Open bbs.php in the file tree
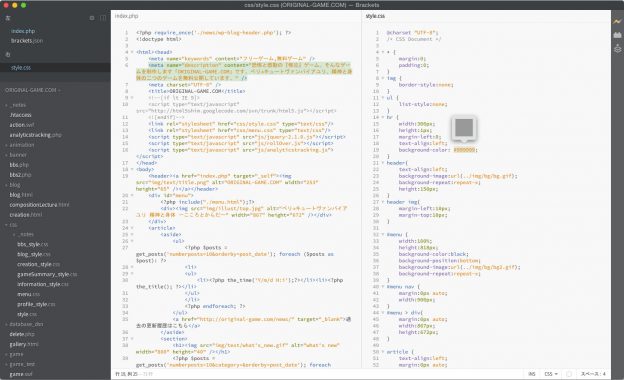624x380 pixels. point(19,165)
